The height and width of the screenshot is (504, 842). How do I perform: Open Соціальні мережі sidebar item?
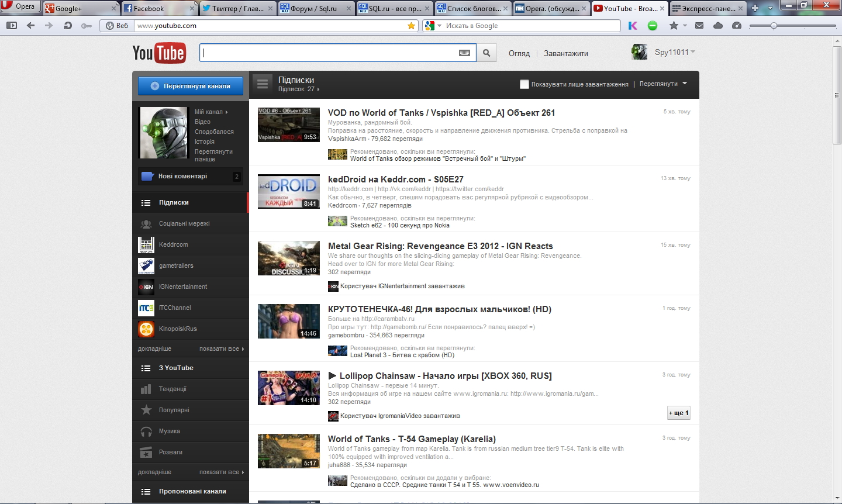click(191, 223)
